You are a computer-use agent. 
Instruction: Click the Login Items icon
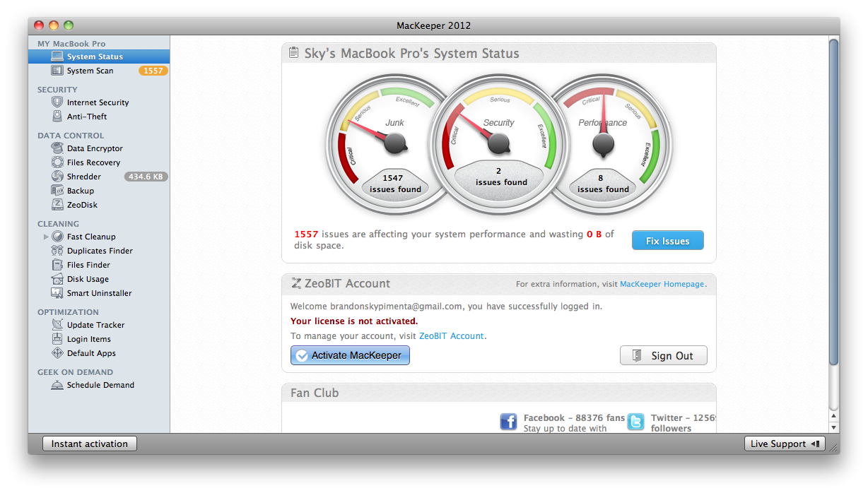coord(57,339)
